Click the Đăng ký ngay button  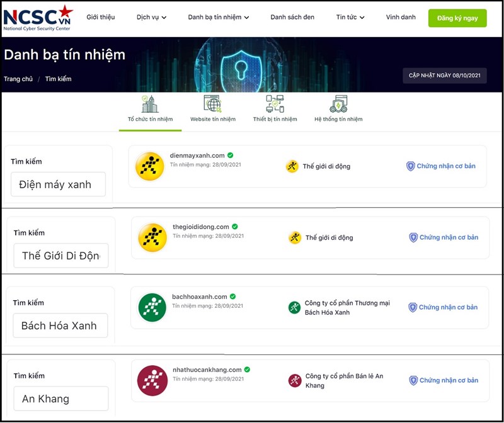[457, 18]
